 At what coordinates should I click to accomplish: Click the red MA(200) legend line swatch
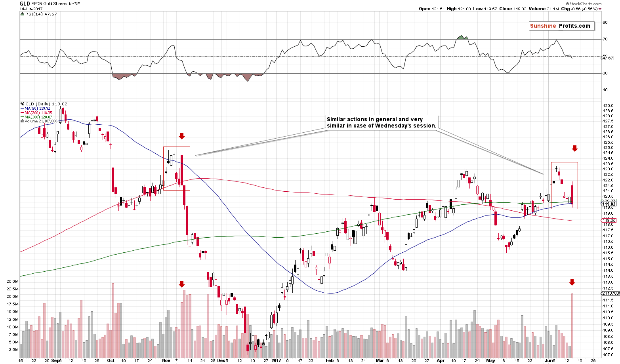coord(22,113)
